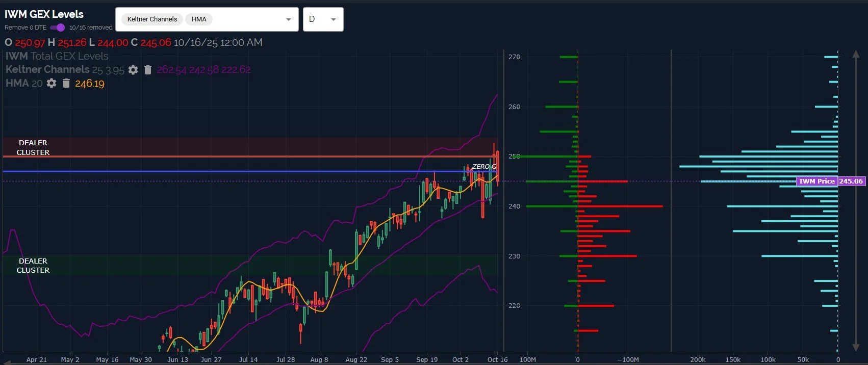The height and width of the screenshot is (365, 868).
Task: Select the HMA chip
Action: click(199, 19)
